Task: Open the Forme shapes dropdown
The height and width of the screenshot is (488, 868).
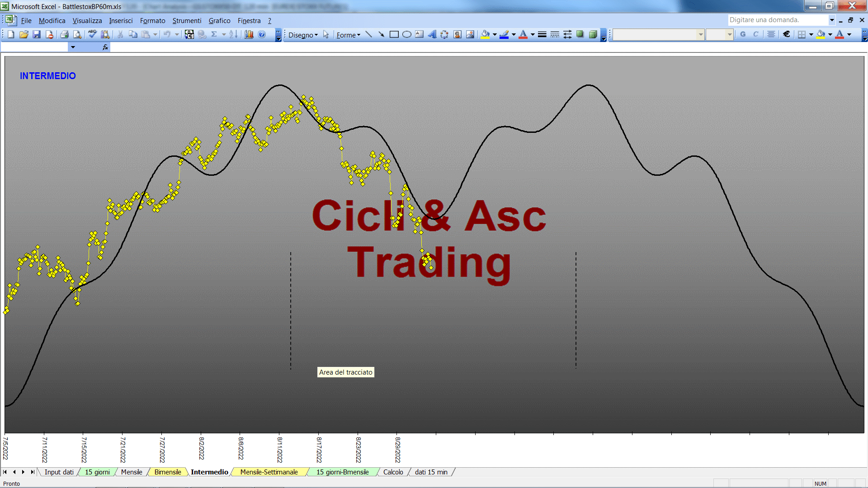Action: (348, 35)
